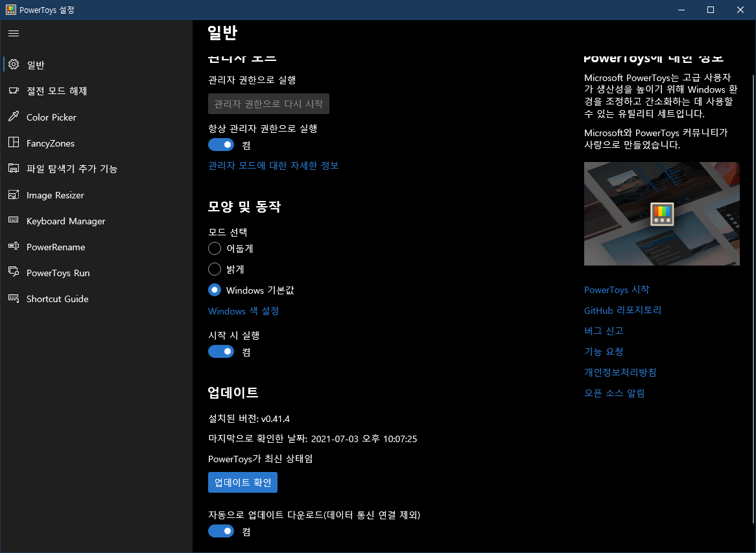Image resolution: width=756 pixels, height=553 pixels.
Task: Click the Image Resizer icon
Action: pyautogui.click(x=14, y=194)
